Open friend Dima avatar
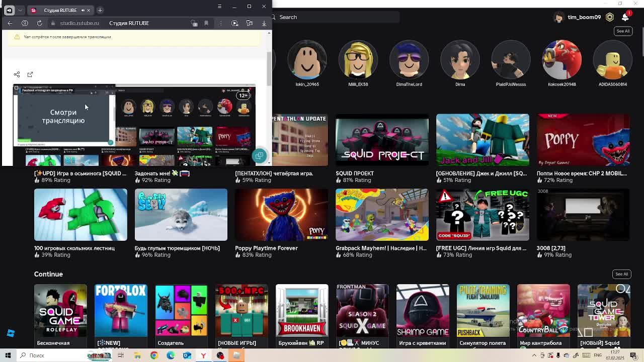The width and height of the screenshot is (644, 362). (460, 60)
